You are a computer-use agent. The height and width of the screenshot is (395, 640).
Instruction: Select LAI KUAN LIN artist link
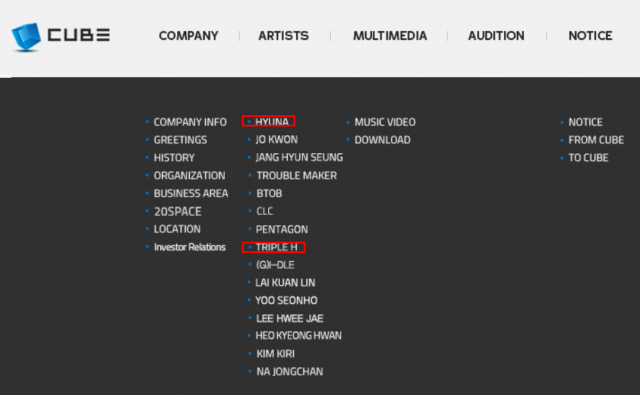pos(285,282)
